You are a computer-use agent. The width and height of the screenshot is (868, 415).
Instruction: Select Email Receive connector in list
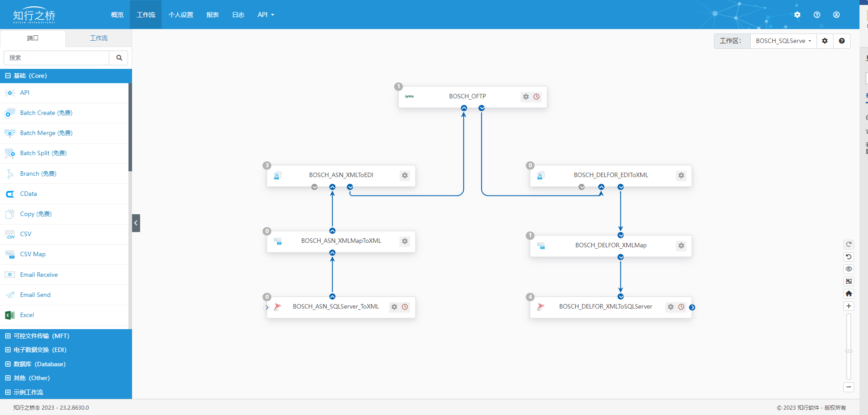(38, 275)
